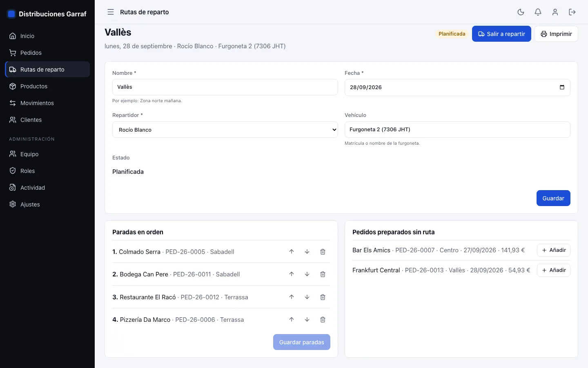Switch to dark mode moon icon
The width and height of the screenshot is (588, 368).
point(521,12)
